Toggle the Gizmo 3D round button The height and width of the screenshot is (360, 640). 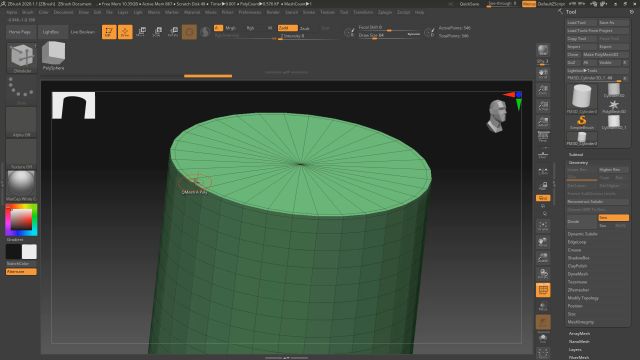[189, 32]
